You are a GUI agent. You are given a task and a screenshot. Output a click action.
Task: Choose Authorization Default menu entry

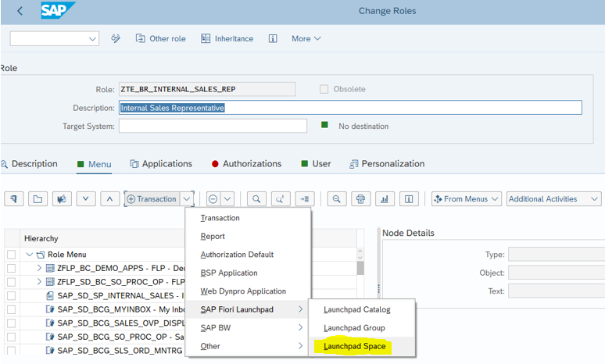pos(237,255)
